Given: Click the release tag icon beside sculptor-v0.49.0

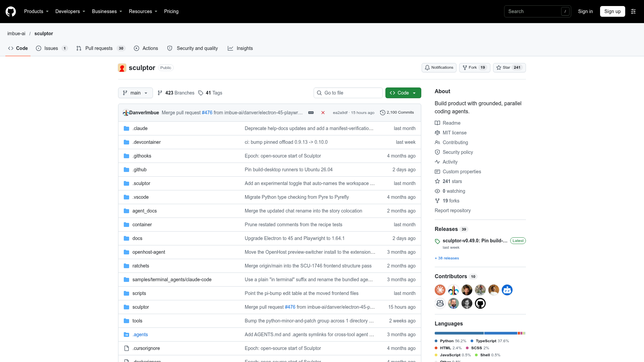Looking at the screenshot, I should click(437, 241).
